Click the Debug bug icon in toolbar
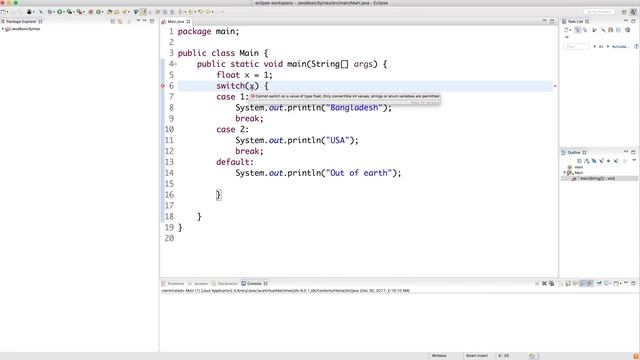Screen dimensions: 640x360 [49, 12]
